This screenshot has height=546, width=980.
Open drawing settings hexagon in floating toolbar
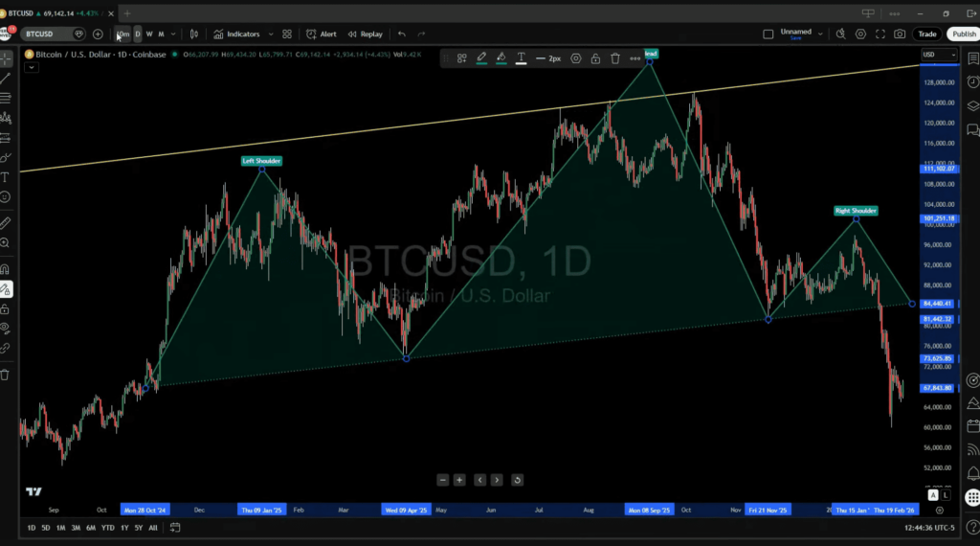(575, 58)
